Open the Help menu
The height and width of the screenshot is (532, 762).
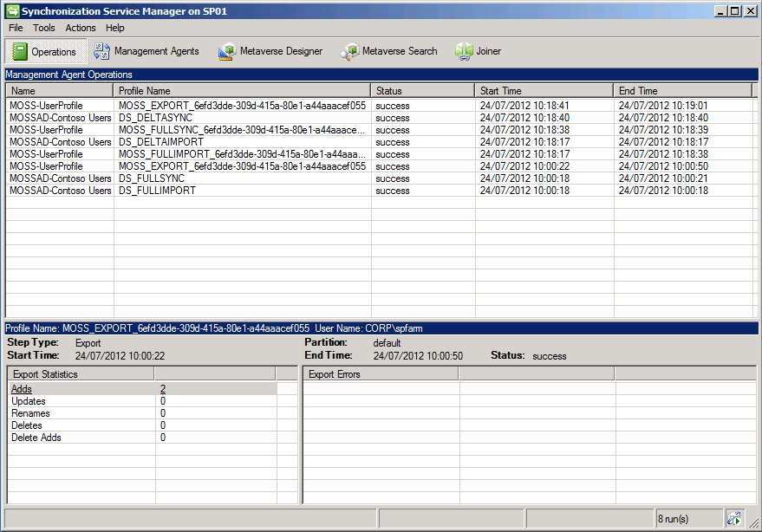pos(115,28)
